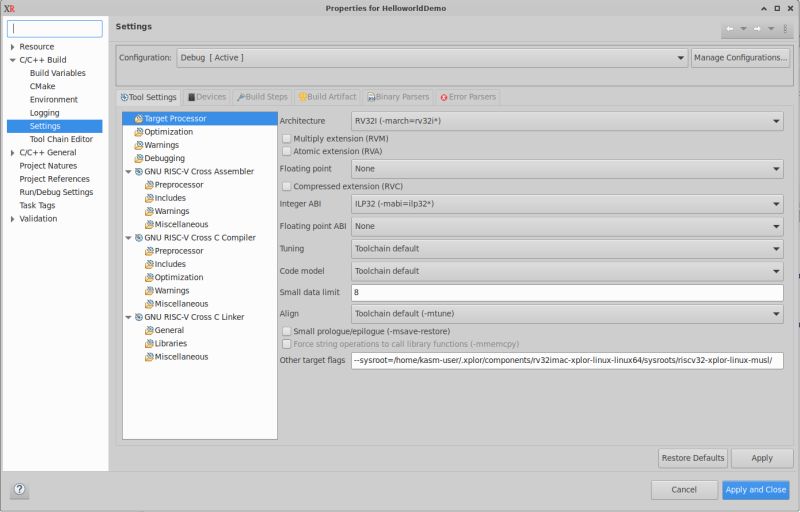Select Build Variables in sidebar
Image resolution: width=800 pixels, height=512 pixels.
[57, 73]
